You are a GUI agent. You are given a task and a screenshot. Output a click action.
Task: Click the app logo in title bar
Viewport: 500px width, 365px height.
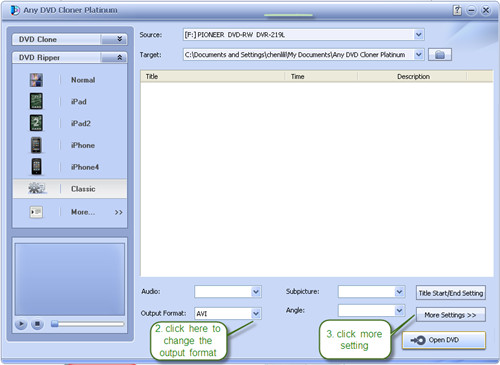(15, 10)
